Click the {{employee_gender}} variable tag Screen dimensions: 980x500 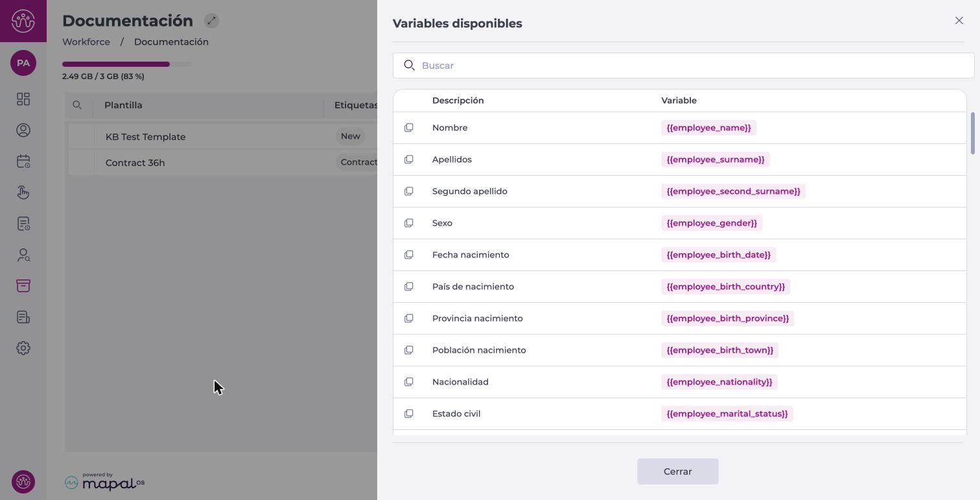712,223
